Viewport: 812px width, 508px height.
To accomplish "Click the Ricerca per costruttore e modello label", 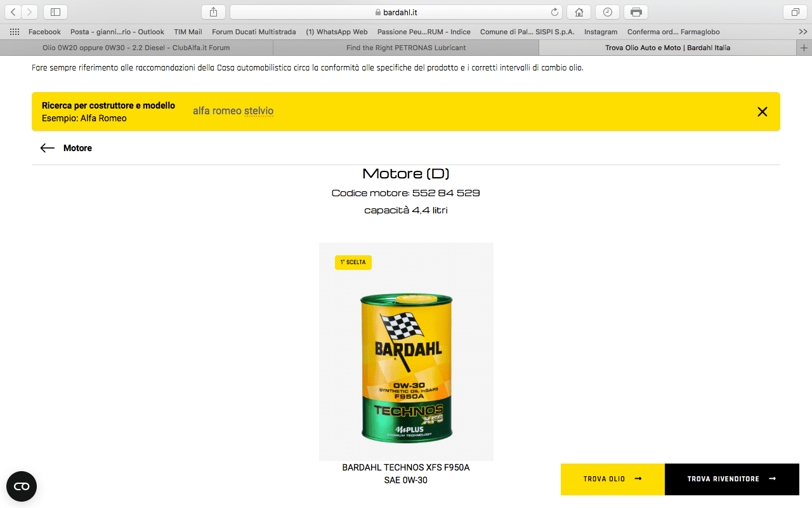I will [108, 105].
